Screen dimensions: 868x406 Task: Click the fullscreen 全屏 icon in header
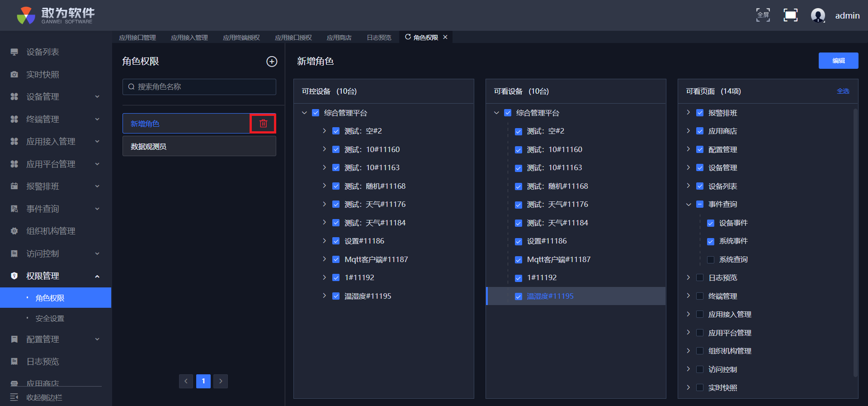click(763, 15)
